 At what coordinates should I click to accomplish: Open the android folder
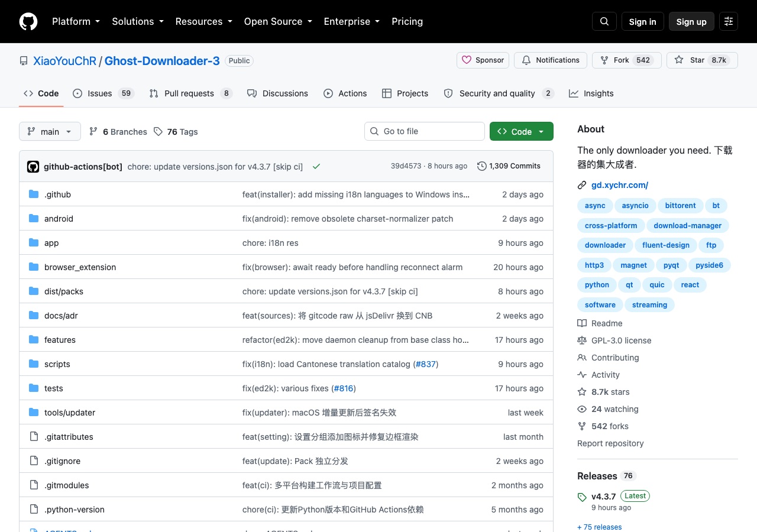59,219
